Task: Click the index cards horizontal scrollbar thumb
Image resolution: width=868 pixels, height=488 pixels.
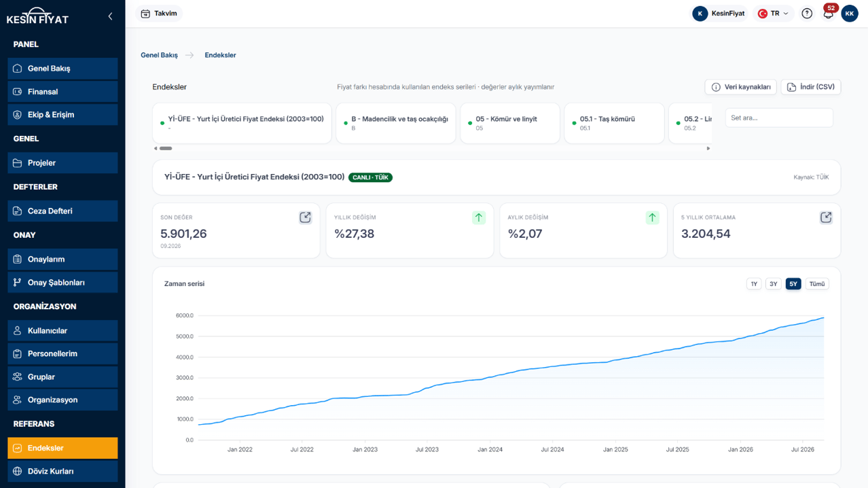Action: pyautogui.click(x=166, y=148)
